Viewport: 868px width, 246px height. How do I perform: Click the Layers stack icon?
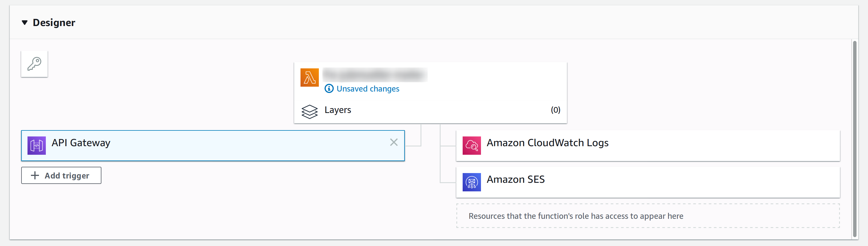[x=309, y=111]
